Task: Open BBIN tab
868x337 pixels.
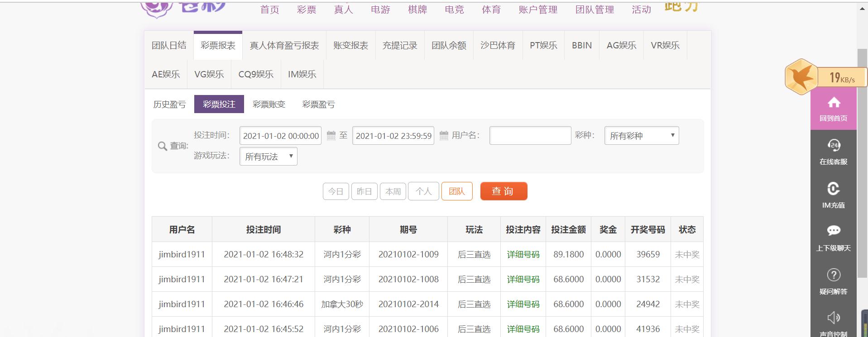Action: pyautogui.click(x=582, y=45)
